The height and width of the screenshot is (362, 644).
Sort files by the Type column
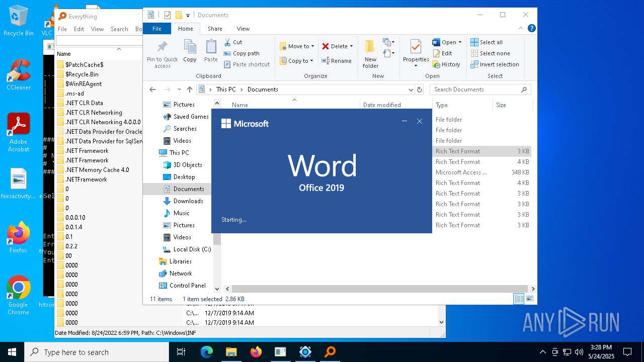point(462,105)
